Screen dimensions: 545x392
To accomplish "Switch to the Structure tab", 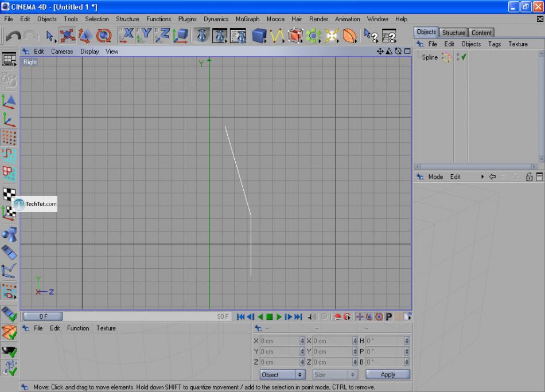I will 453,33.
